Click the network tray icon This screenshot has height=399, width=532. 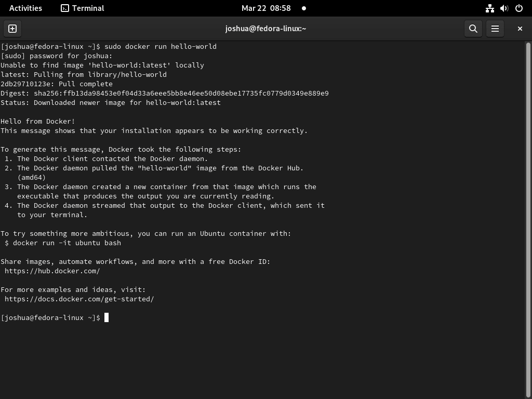[x=489, y=8]
